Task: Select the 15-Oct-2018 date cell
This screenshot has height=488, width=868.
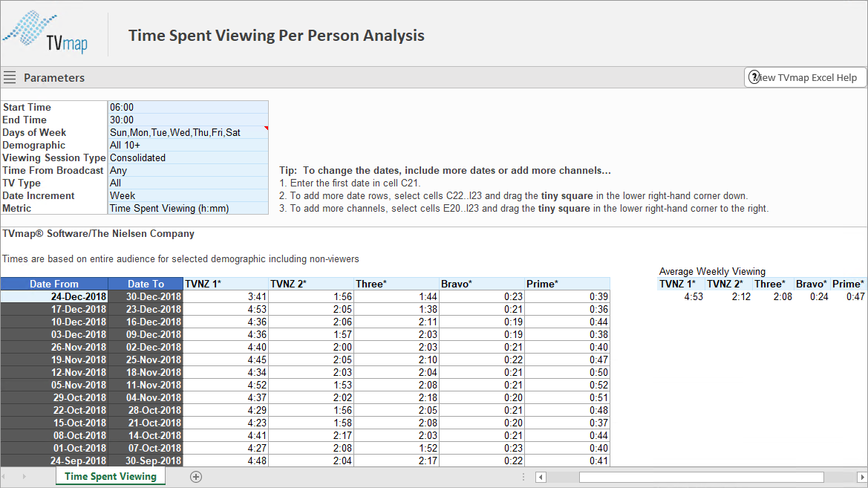Action: coord(54,423)
